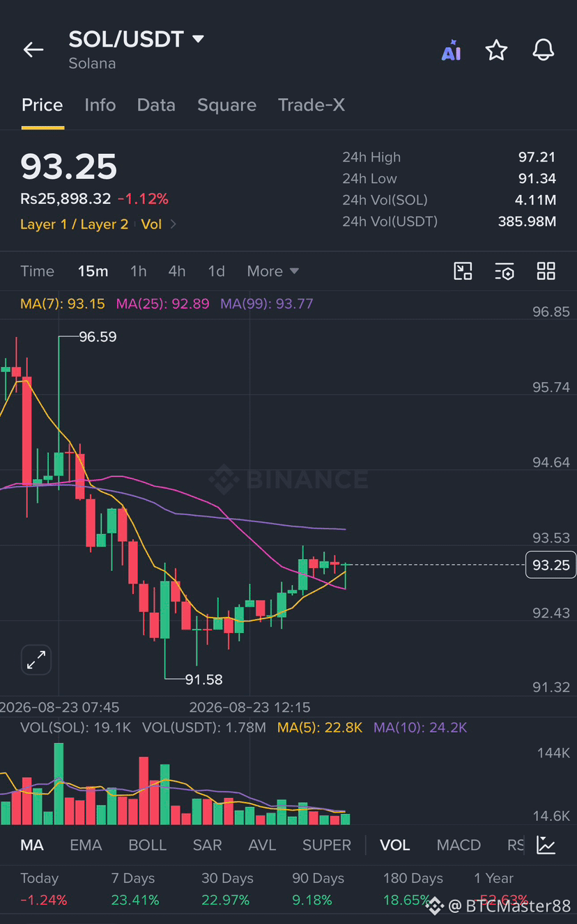This screenshot has height=924, width=577.
Task: Click the 24h Vol(USDT) value 385.98M
Action: (527, 221)
